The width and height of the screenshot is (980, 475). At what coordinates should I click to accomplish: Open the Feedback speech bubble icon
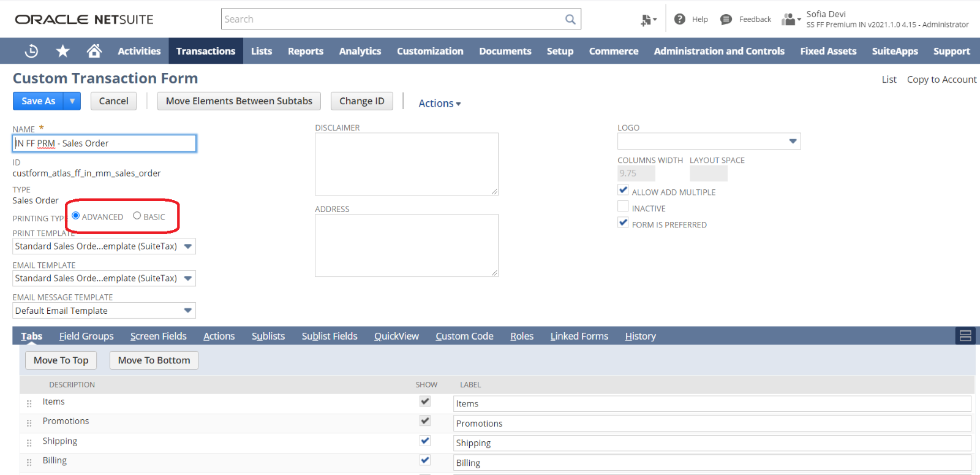[x=726, y=20]
